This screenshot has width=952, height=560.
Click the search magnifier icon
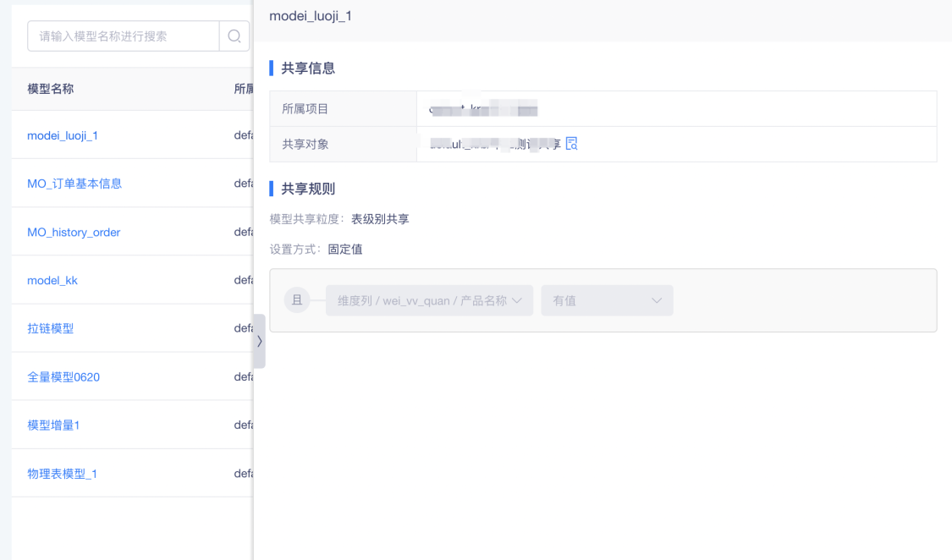[x=234, y=36]
